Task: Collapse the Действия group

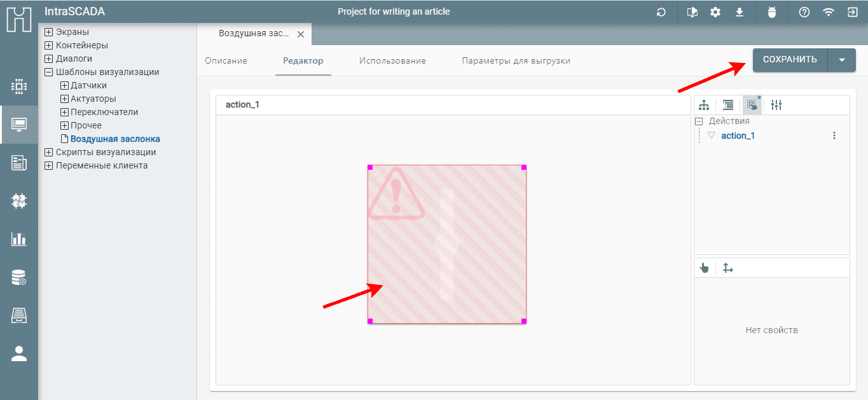Action: [699, 121]
